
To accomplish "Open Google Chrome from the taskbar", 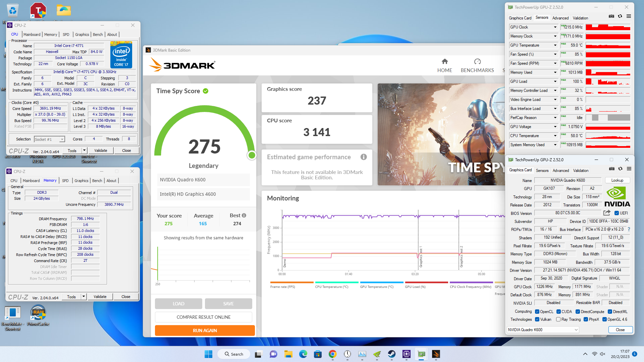I will pyautogui.click(x=332, y=354).
